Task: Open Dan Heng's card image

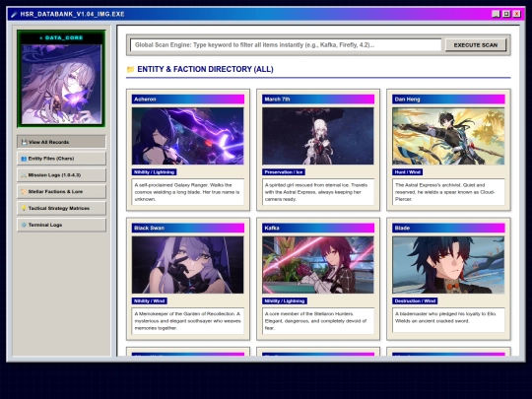Action: point(448,136)
